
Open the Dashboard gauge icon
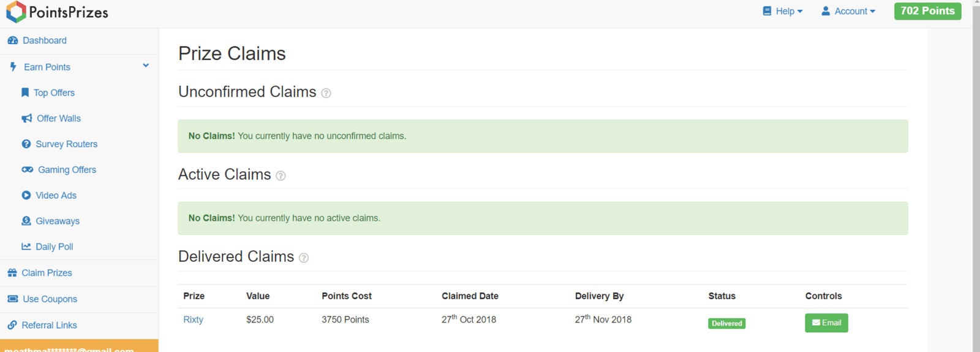12,40
